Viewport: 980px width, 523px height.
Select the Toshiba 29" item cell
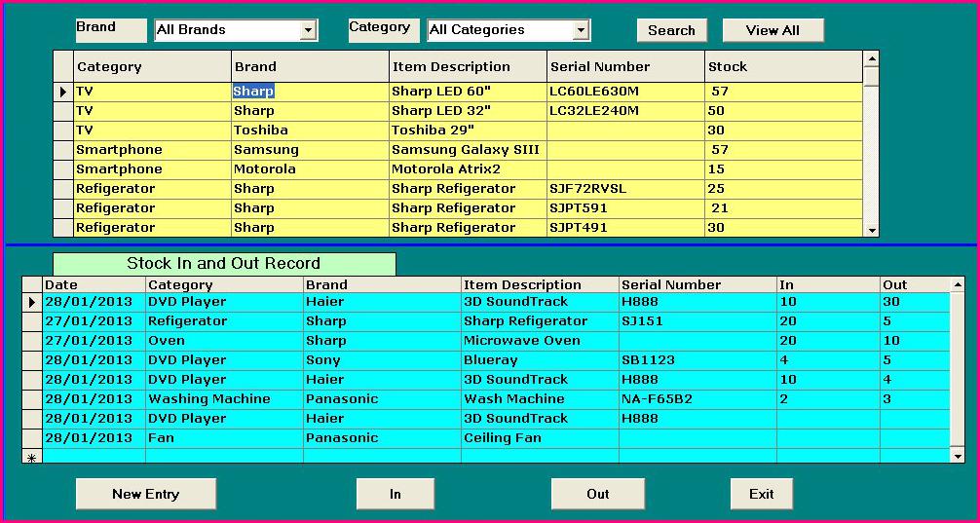tap(469, 130)
